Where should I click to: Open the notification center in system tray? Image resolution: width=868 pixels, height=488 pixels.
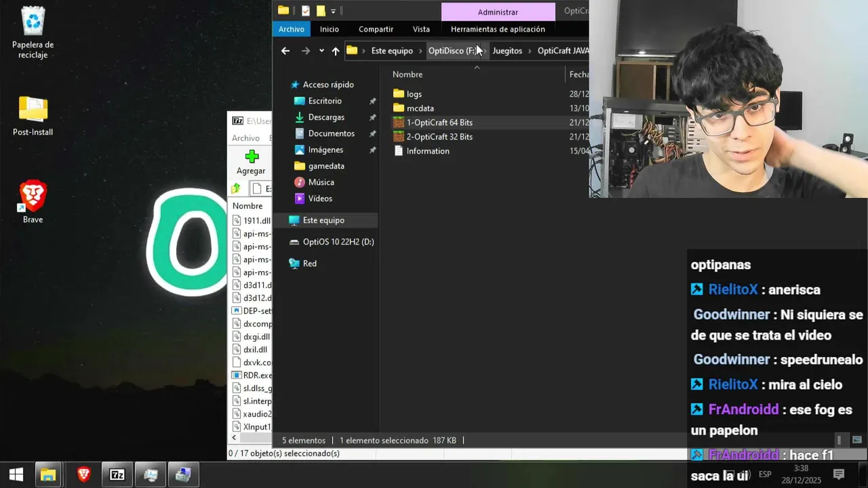839,474
